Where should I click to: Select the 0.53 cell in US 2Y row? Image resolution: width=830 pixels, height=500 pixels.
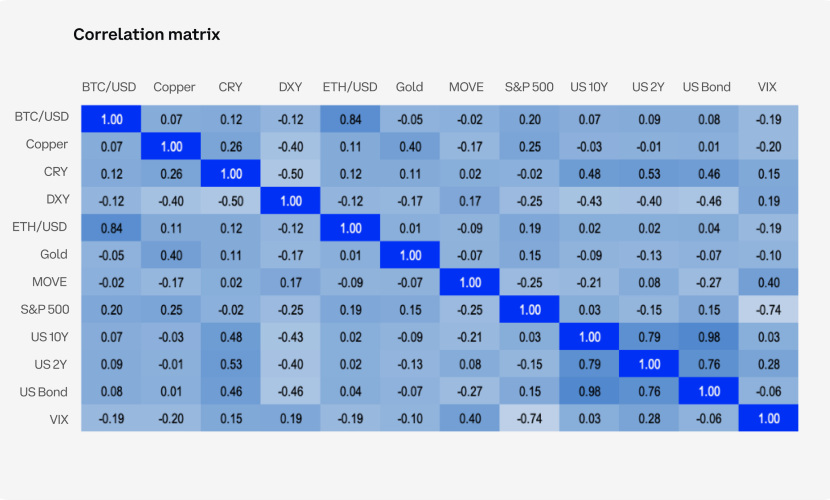click(x=231, y=364)
